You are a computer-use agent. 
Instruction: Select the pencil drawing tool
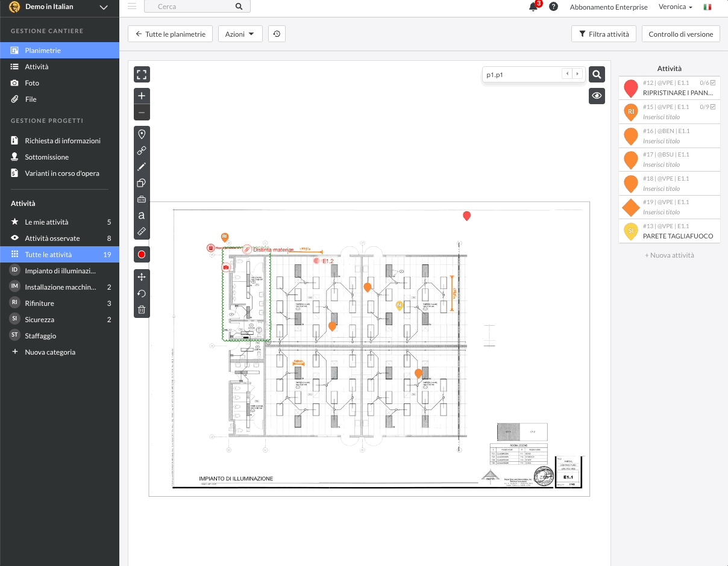tap(142, 167)
